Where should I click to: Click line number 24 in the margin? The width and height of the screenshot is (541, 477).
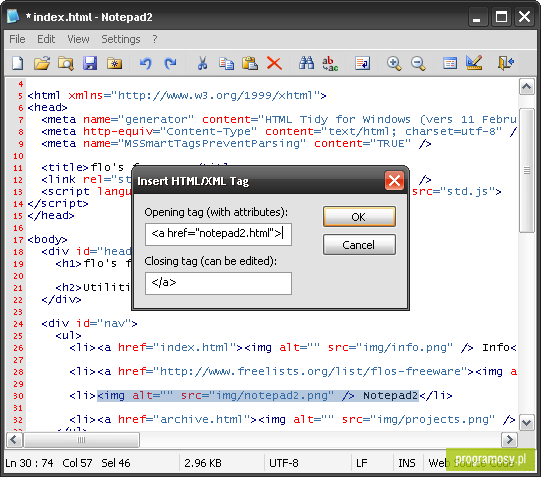tap(18, 324)
